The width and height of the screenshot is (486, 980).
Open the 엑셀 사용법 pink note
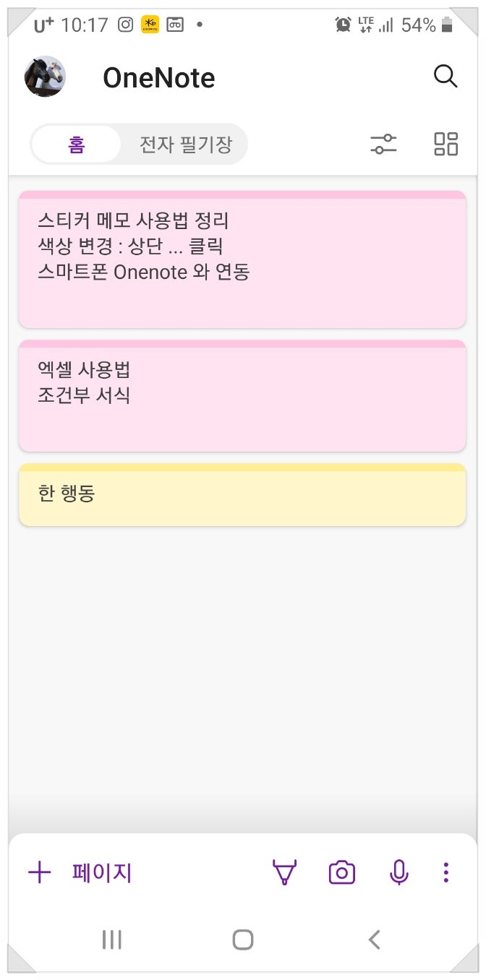coord(243,395)
